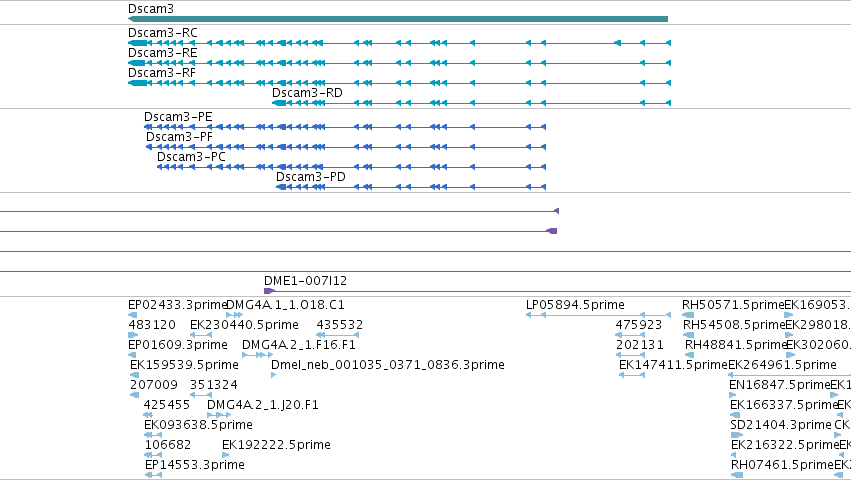
Task: Select the EK230440.5prime label
Action: tap(244, 325)
